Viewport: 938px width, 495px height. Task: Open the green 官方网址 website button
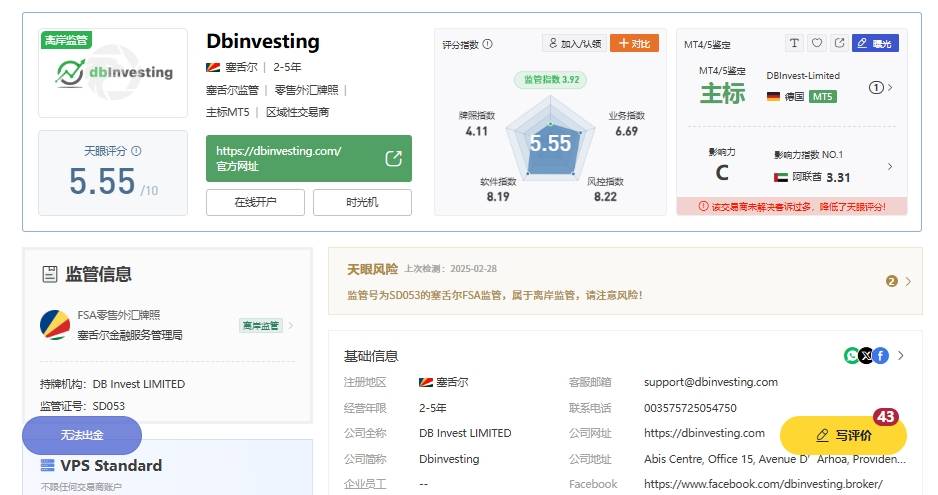309,158
